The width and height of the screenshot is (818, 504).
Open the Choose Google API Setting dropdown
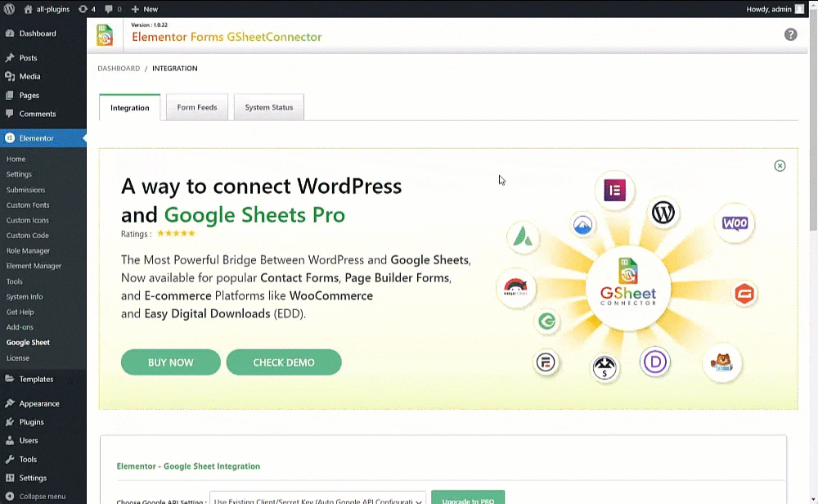click(x=317, y=500)
